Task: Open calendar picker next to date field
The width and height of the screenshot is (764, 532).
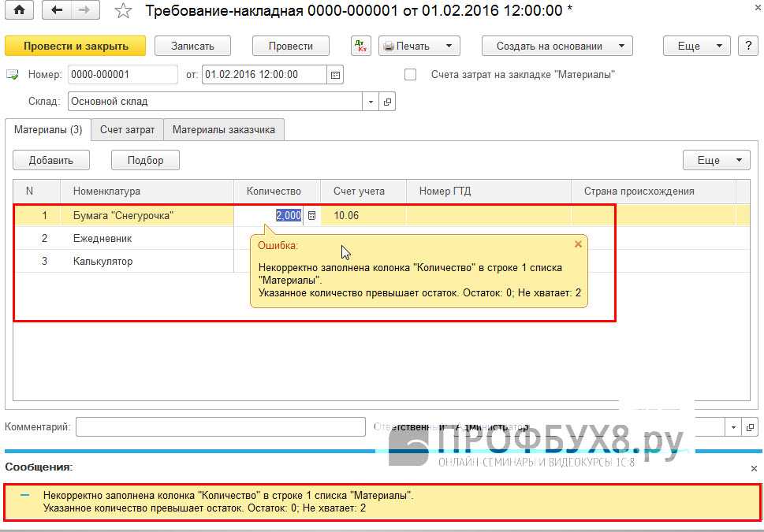Action: 335,75
